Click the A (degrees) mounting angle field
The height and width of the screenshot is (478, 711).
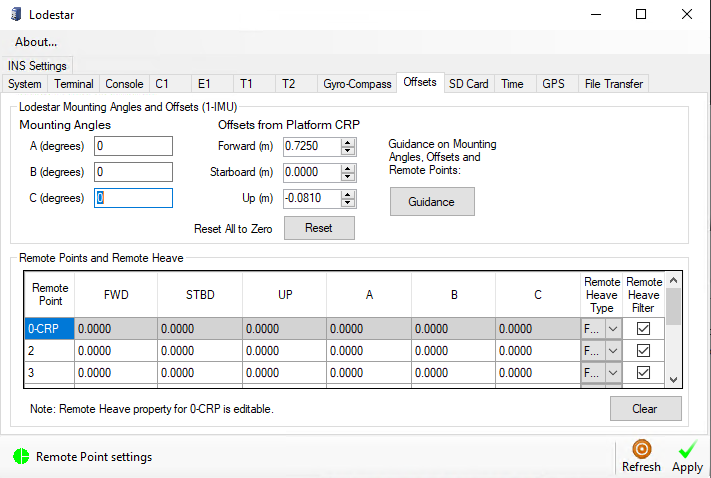pos(133,146)
